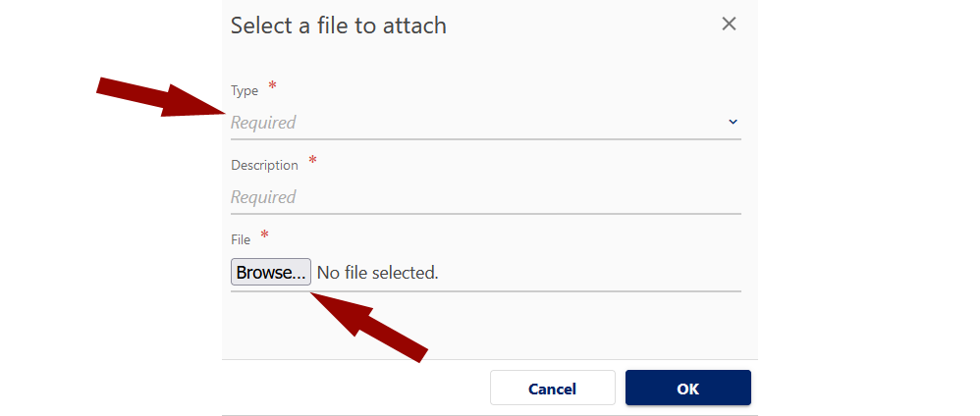
Task: Click the Type field's 'Required' placeholder text
Action: (263, 124)
